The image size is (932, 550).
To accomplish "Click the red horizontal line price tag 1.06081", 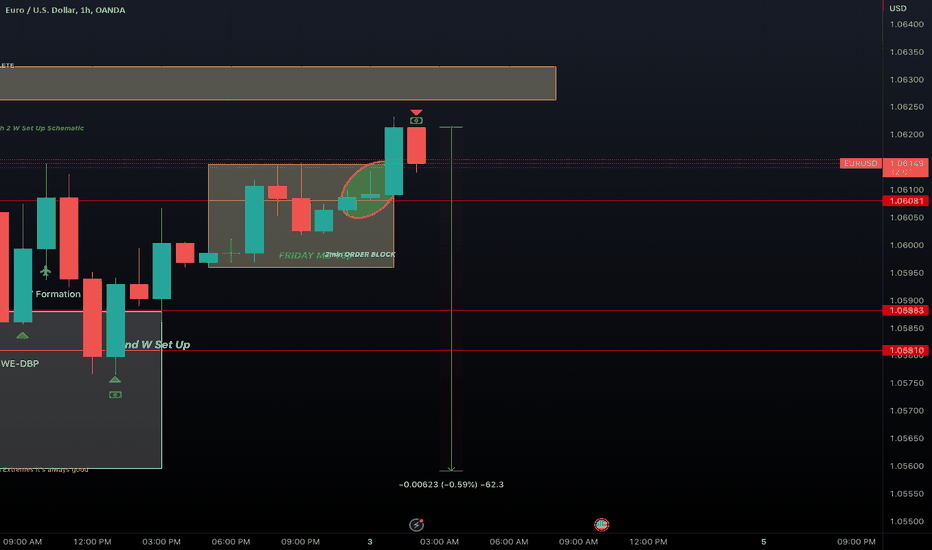I will point(906,201).
